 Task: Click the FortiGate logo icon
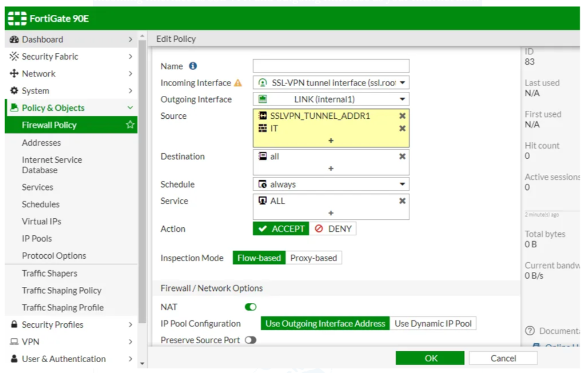pos(17,18)
